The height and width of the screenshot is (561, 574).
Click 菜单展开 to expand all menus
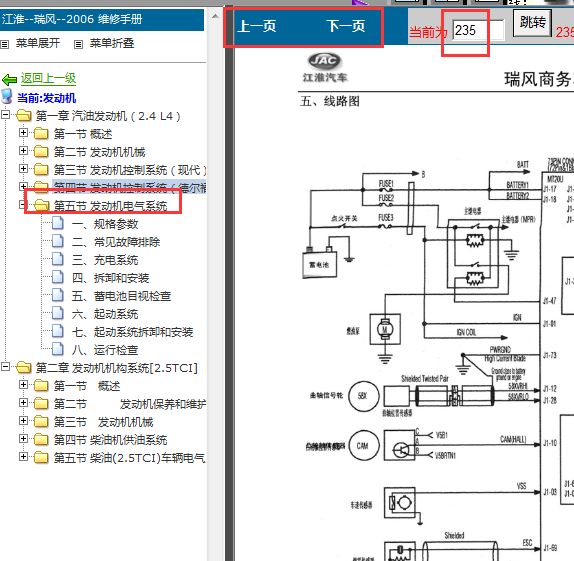coord(37,43)
